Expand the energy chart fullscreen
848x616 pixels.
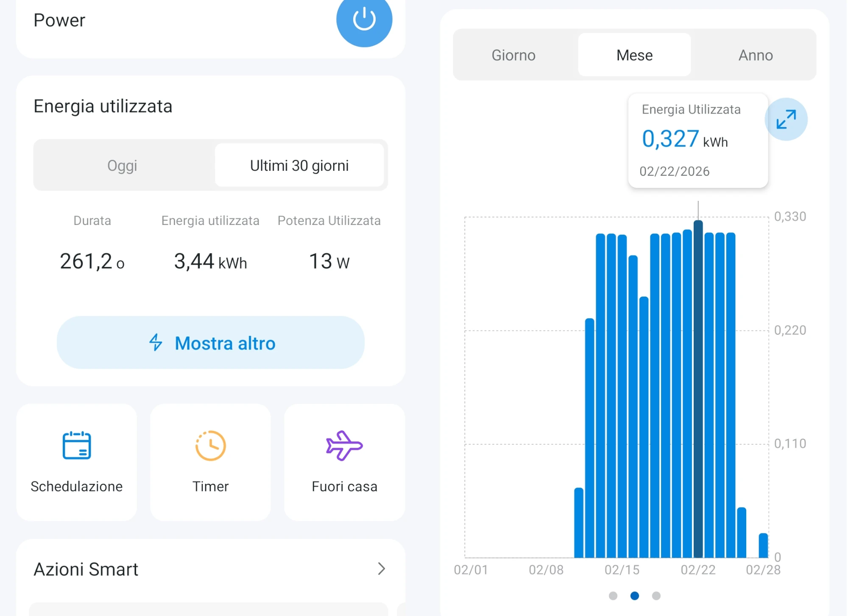[x=786, y=119]
